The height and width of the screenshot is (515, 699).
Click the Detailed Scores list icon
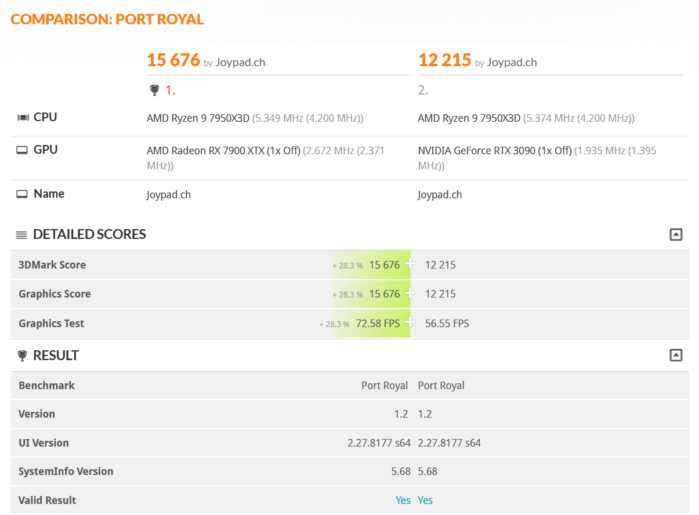[x=21, y=235]
